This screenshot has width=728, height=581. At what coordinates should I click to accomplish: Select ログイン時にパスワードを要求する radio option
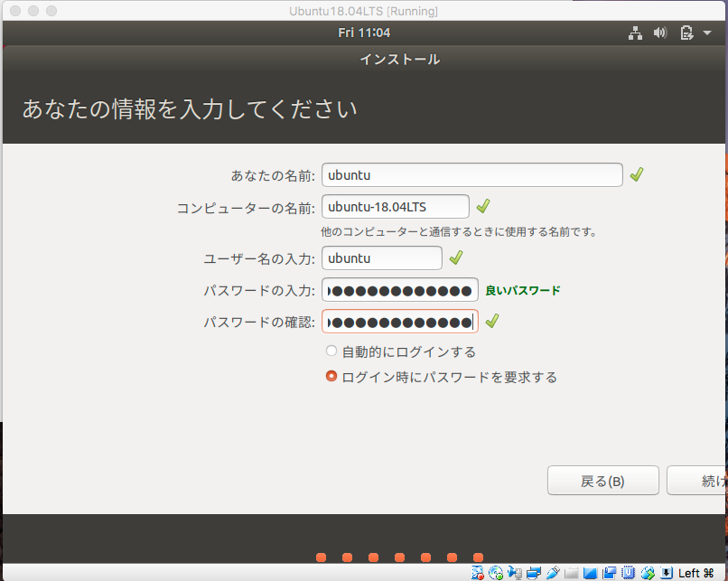pos(331,376)
